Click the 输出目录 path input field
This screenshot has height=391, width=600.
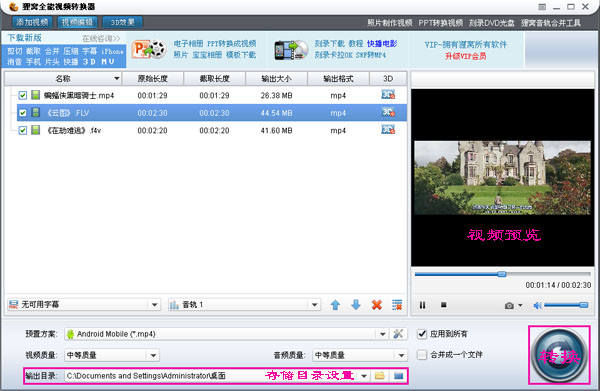coord(212,376)
